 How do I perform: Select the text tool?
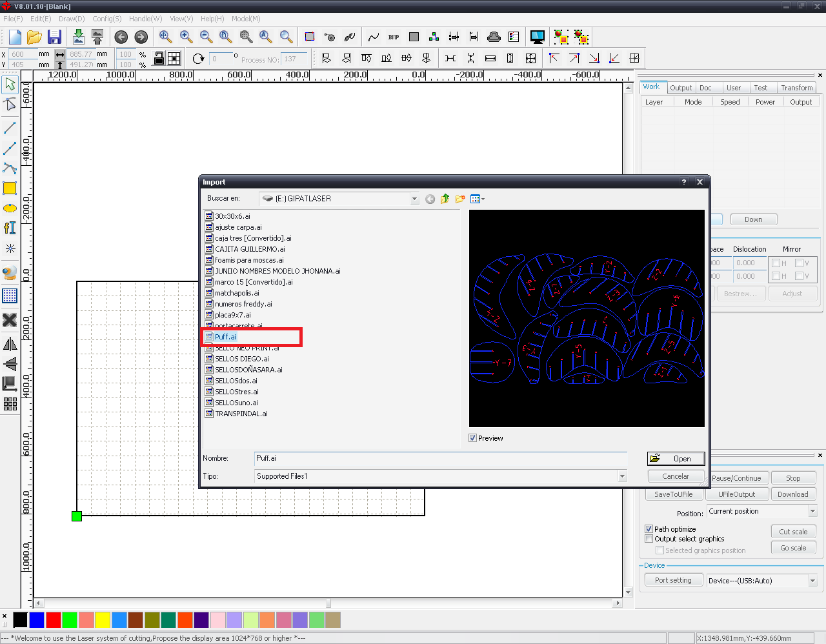click(10, 228)
